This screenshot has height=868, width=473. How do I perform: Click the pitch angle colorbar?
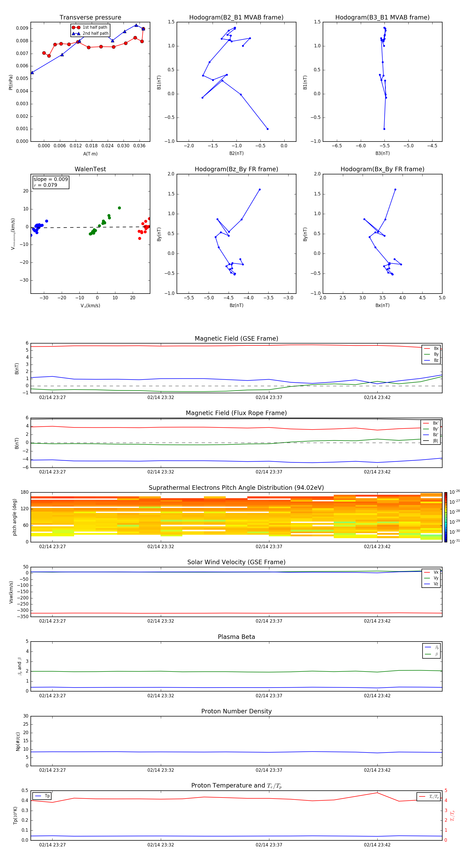pos(445,517)
